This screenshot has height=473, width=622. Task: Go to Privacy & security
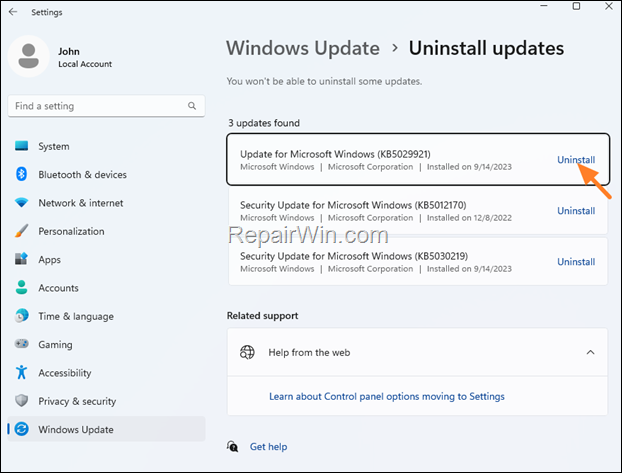pyautogui.click(x=106, y=401)
